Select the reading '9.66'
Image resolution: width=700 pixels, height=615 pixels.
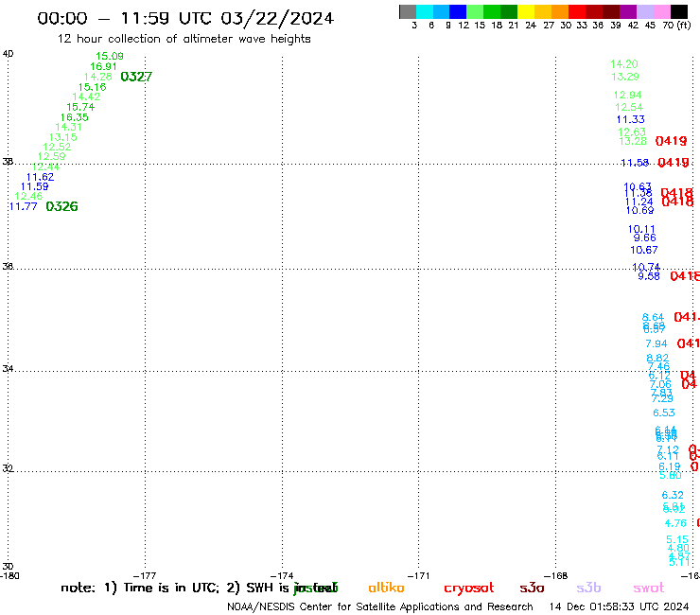pos(644,238)
